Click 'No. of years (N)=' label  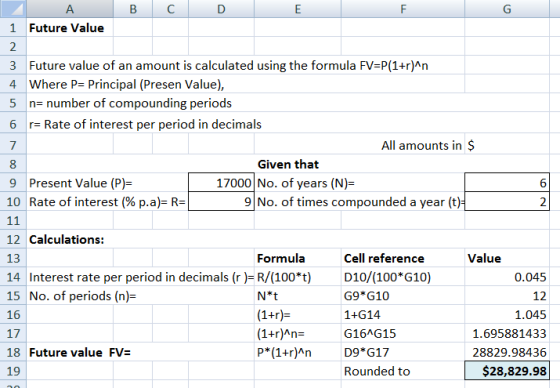point(306,183)
